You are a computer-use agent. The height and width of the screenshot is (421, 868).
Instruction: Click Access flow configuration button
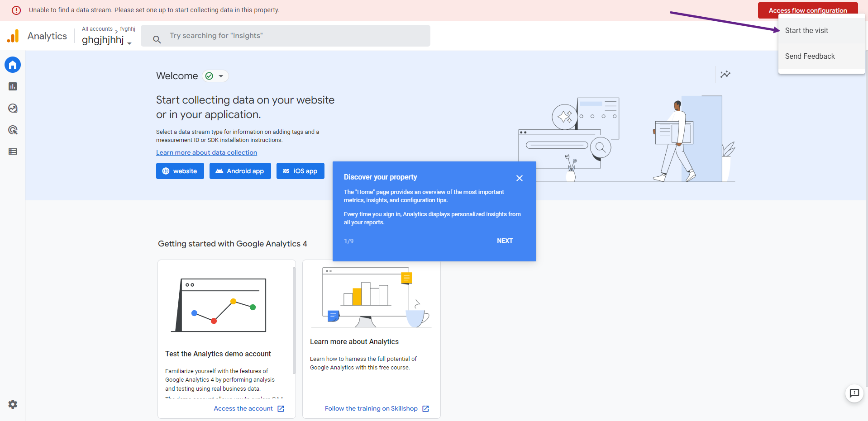click(x=808, y=10)
